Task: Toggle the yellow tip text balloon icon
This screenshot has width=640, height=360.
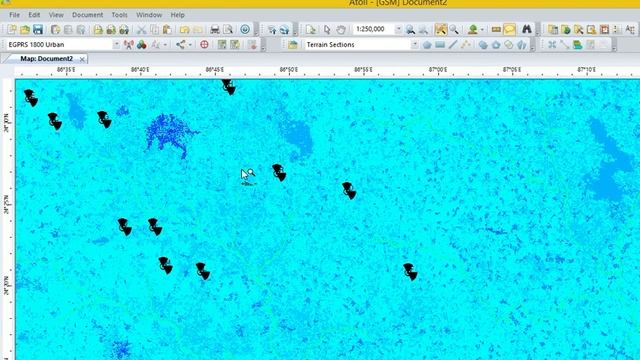Action: pyautogui.click(x=509, y=29)
